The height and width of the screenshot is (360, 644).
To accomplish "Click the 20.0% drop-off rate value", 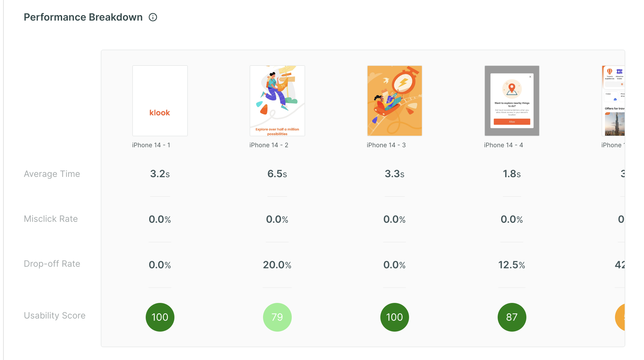I will pos(277,265).
